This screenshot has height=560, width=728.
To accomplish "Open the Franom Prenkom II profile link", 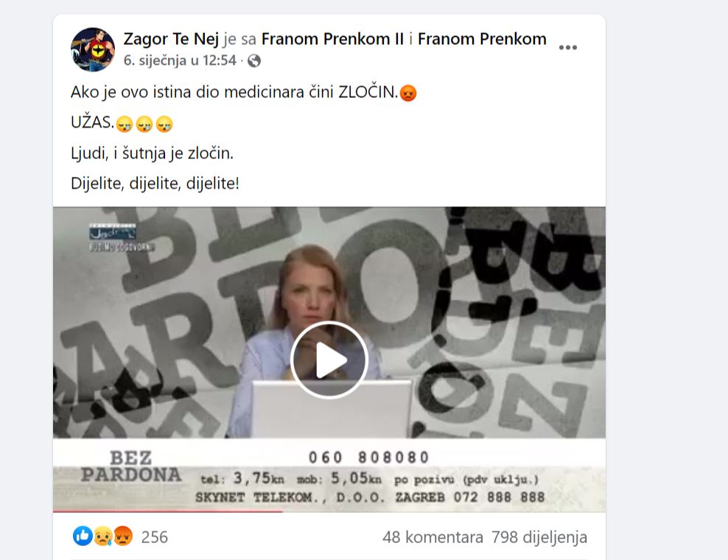I will tap(332, 39).
